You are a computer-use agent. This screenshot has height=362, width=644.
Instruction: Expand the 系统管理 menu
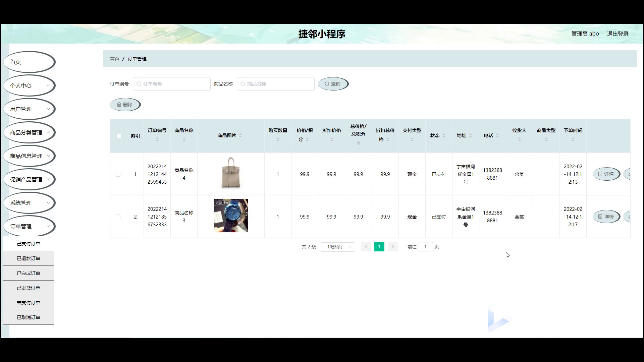29,203
